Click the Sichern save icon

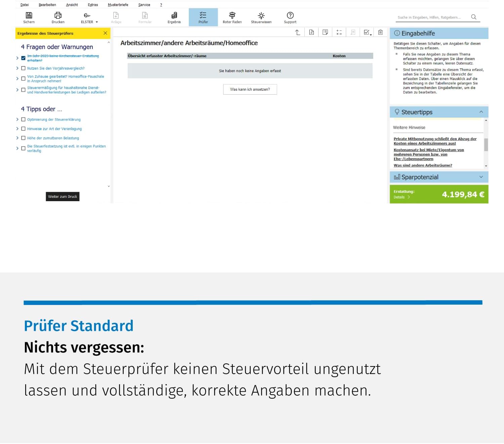point(29,15)
